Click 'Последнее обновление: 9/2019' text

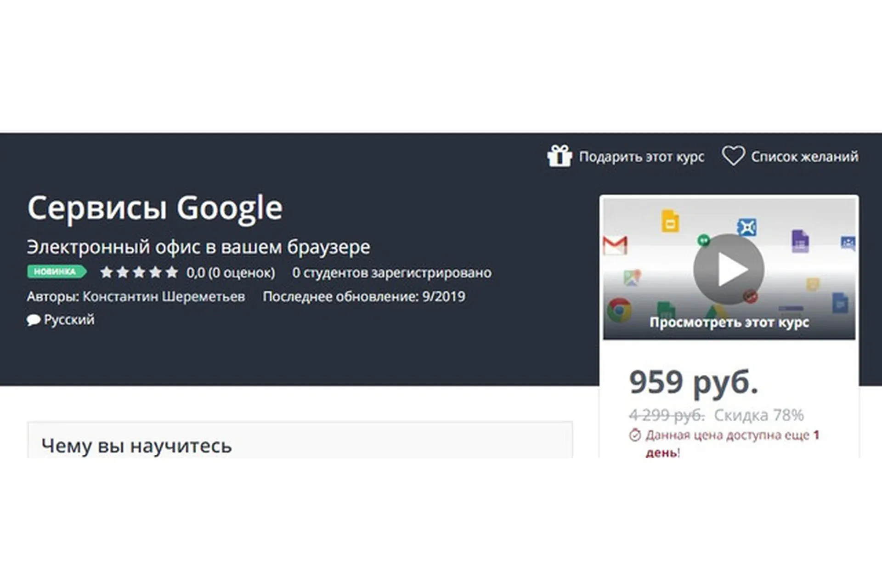pyautogui.click(x=364, y=296)
